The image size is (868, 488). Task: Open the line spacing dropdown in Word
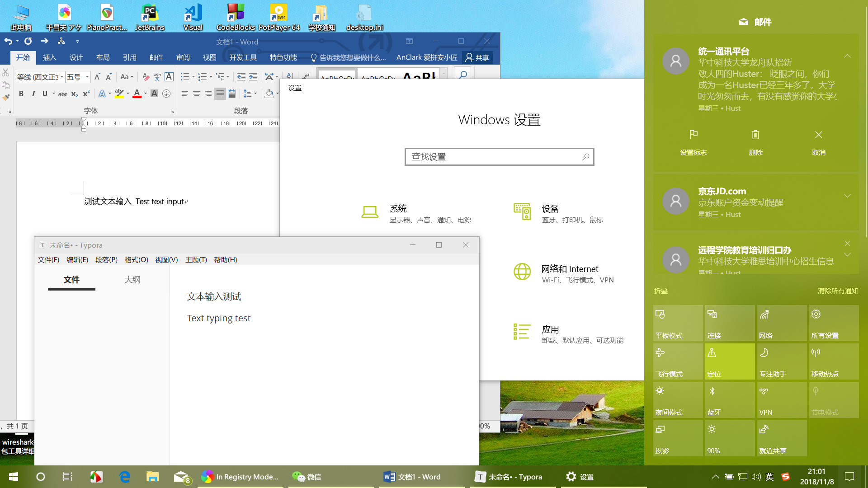tap(250, 94)
